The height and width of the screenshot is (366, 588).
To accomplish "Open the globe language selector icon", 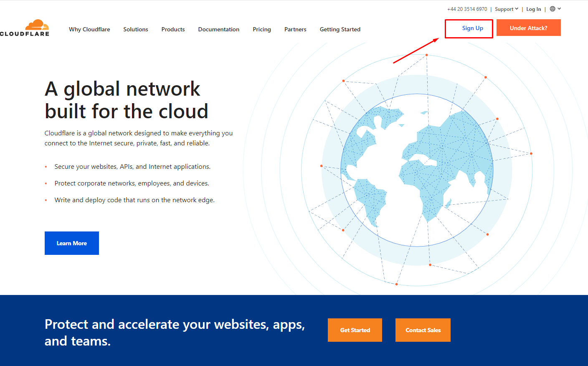I will pyautogui.click(x=553, y=9).
